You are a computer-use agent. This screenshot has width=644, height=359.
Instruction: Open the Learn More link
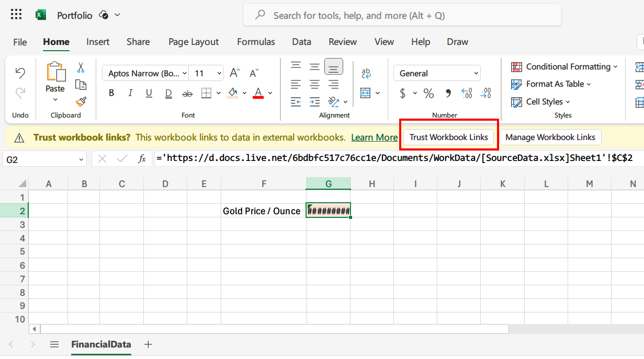[374, 137]
